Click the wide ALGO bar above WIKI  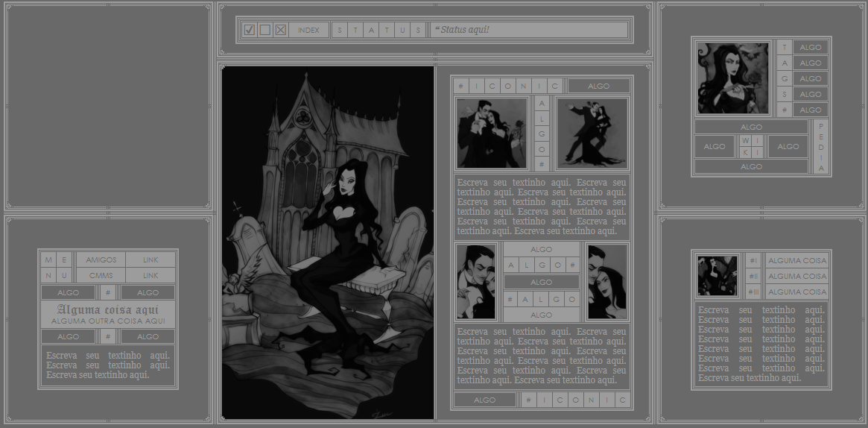[751, 127]
